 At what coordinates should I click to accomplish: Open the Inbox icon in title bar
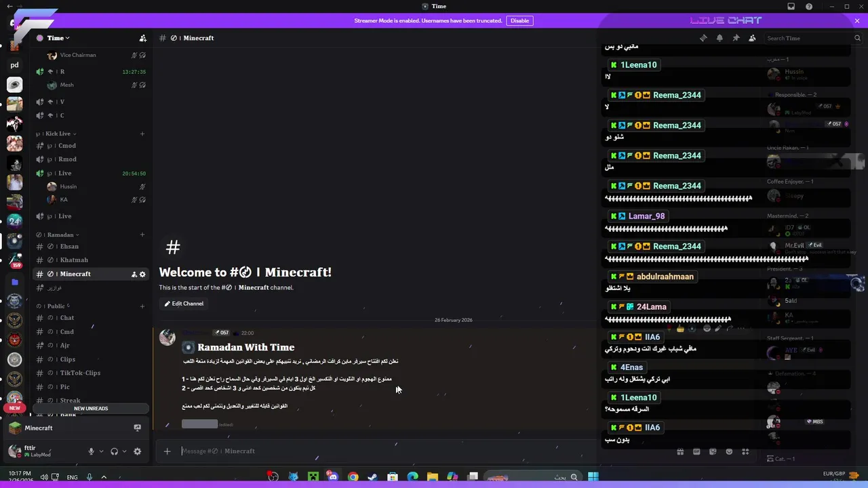tap(791, 6)
